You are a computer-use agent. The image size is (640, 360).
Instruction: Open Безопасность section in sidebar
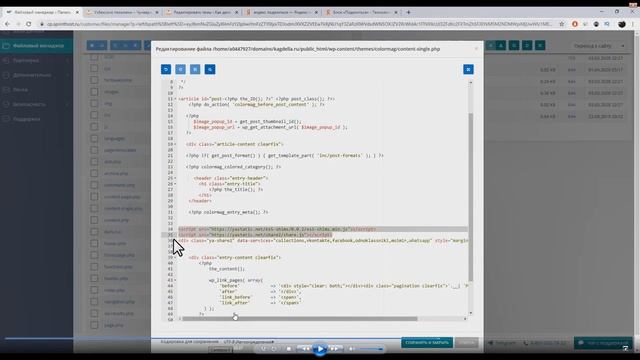pyautogui.click(x=37, y=104)
